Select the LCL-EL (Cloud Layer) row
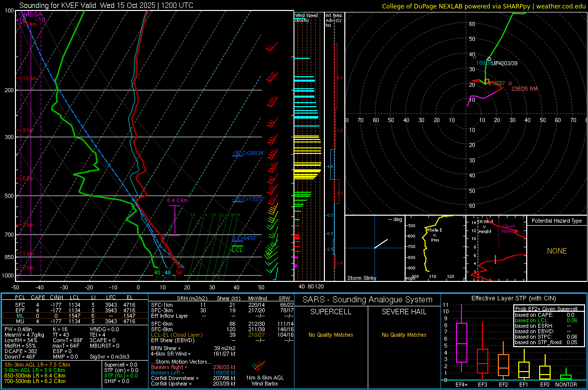 222,335
